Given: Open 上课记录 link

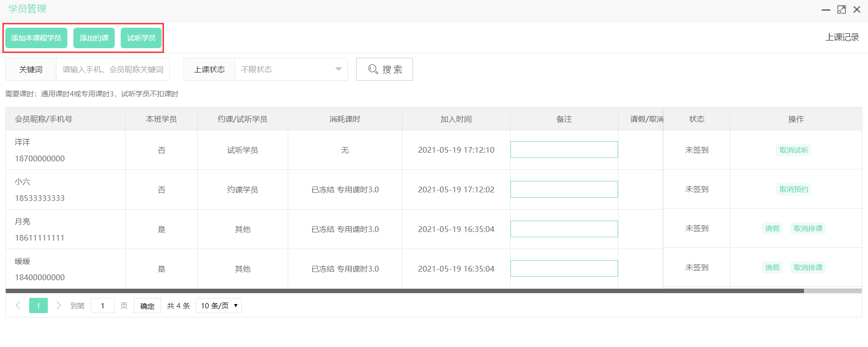Looking at the screenshot, I should pyautogui.click(x=842, y=37).
